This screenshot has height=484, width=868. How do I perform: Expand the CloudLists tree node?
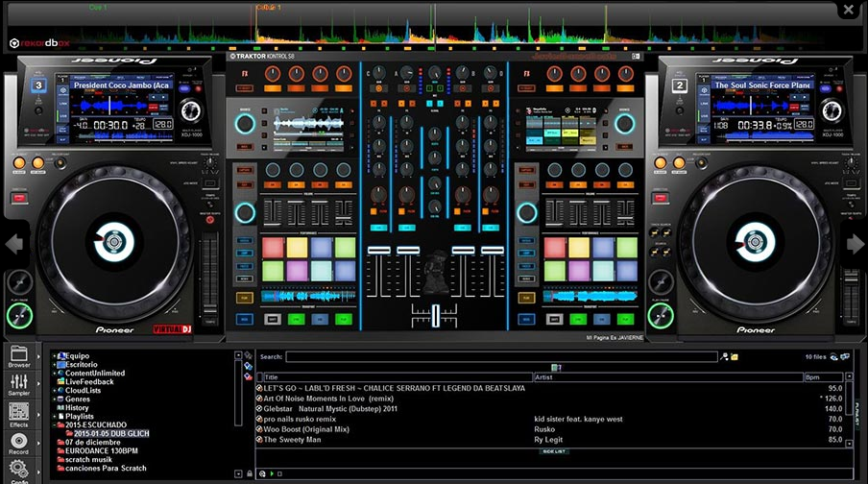(x=54, y=391)
